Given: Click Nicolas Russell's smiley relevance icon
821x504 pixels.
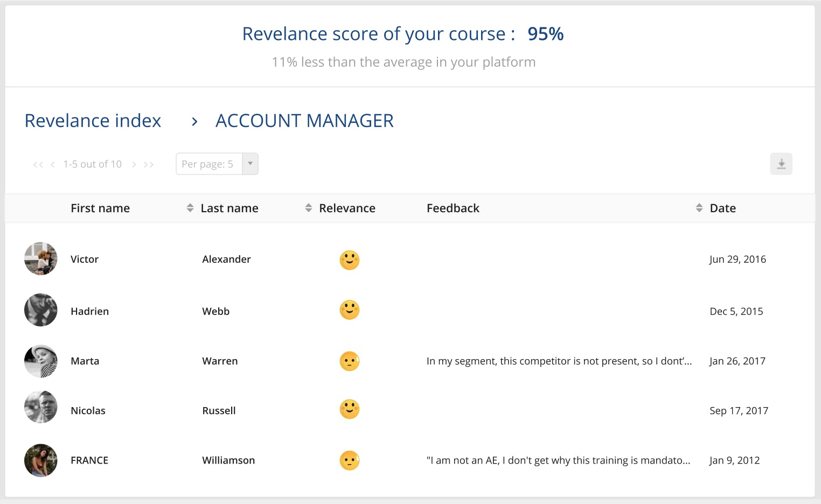Looking at the screenshot, I should pyautogui.click(x=349, y=409).
